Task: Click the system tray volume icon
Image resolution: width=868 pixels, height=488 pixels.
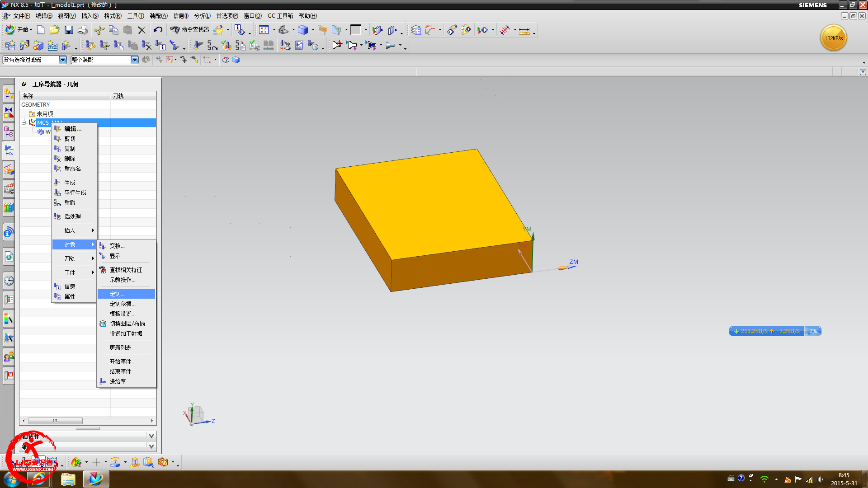Action: [x=820, y=479]
